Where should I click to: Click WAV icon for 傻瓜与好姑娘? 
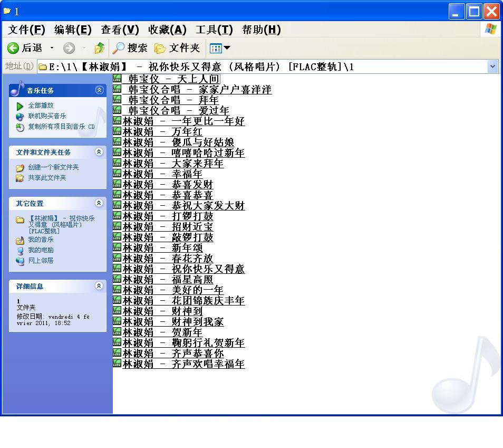point(117,142)
